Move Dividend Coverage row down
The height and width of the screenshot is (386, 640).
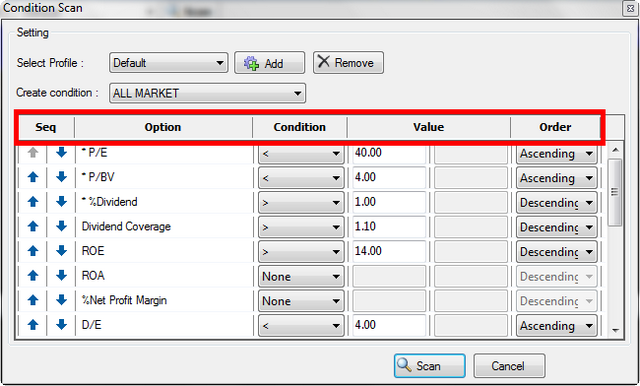(x=61, y=226)
